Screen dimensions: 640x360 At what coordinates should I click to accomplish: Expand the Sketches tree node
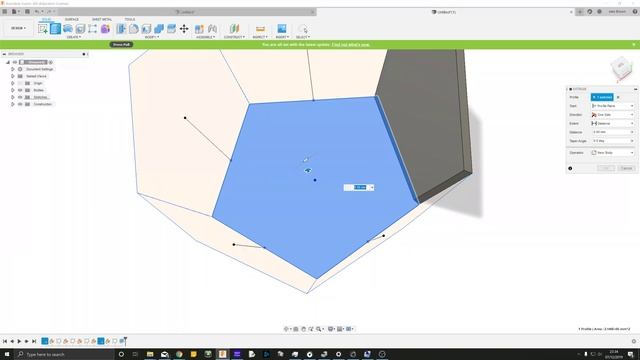[13, 97]
